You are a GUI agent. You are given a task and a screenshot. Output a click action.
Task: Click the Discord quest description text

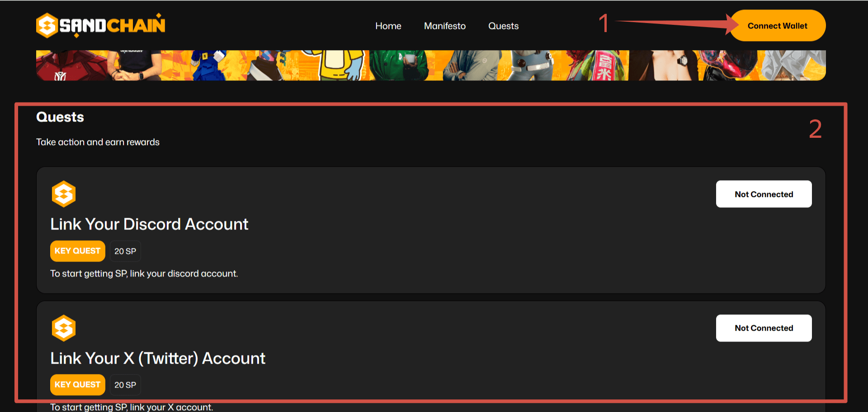[144, 274]
